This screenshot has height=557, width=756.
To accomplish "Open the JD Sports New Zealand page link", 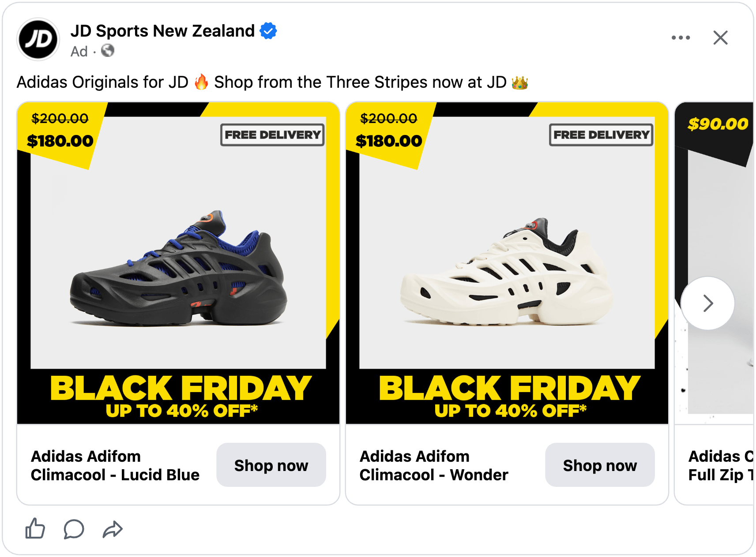I will 162,31.
